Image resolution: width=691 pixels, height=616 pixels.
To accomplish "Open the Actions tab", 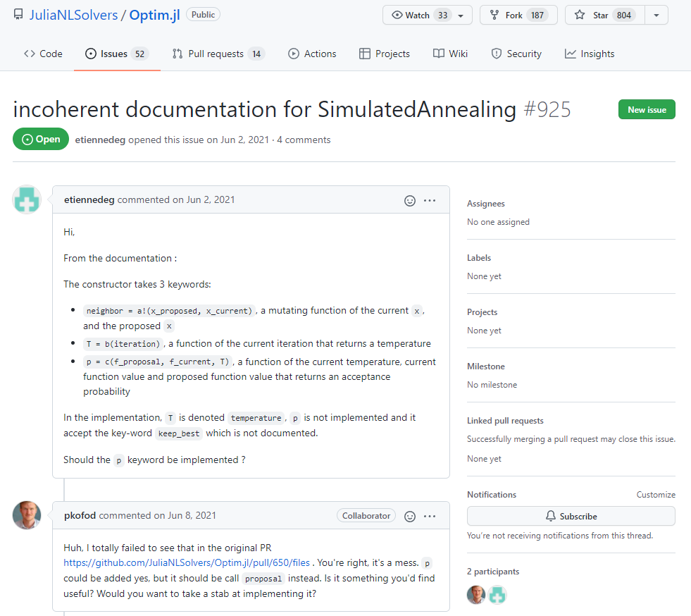I will pyautogui.click(x=312, y=54).
